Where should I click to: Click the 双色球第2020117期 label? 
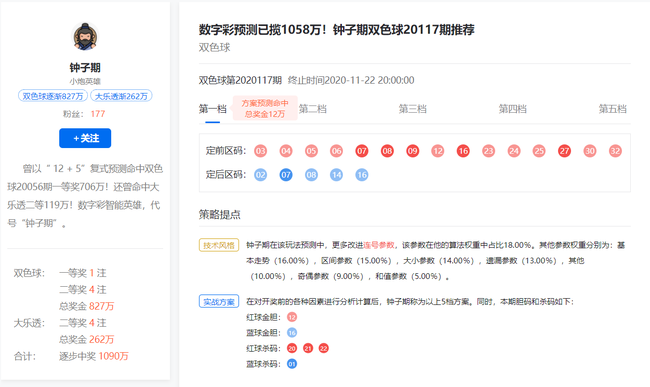[240, 80]
